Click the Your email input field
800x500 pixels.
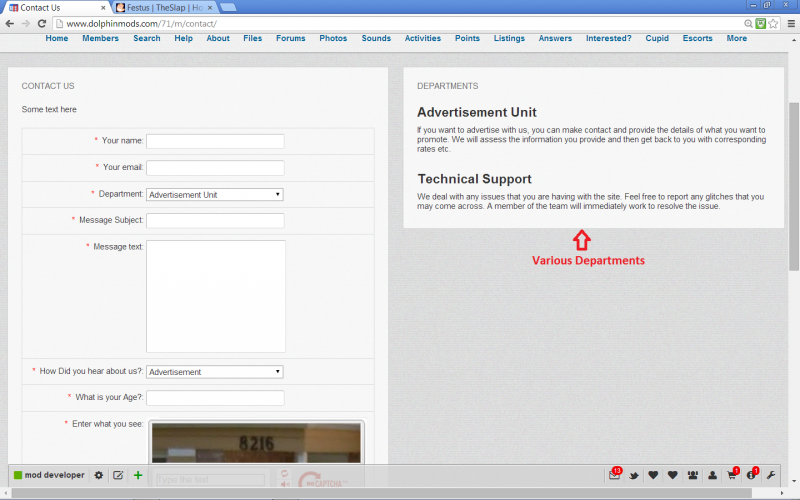click(215, 168)
